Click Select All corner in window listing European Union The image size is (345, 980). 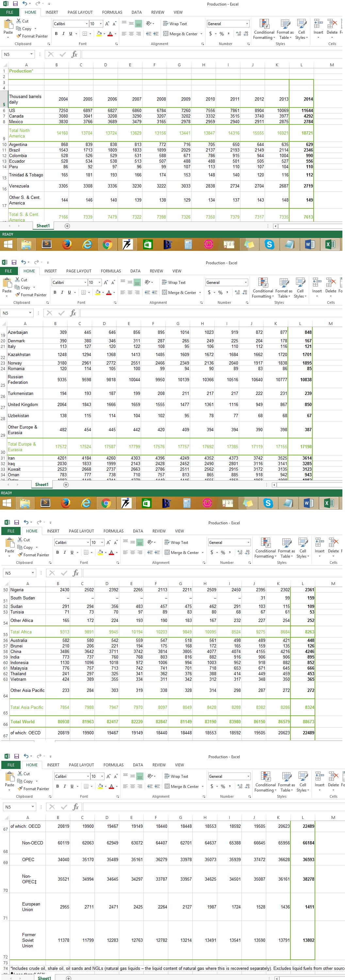[x=6, y=817]
